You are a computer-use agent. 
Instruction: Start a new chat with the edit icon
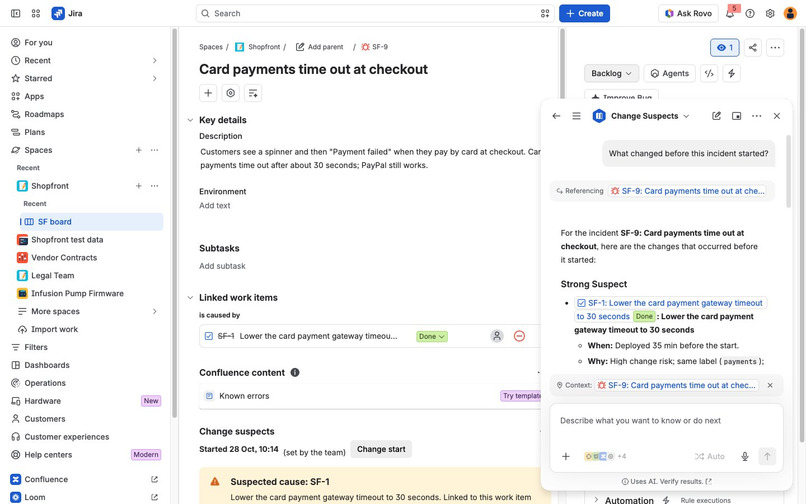716,116
